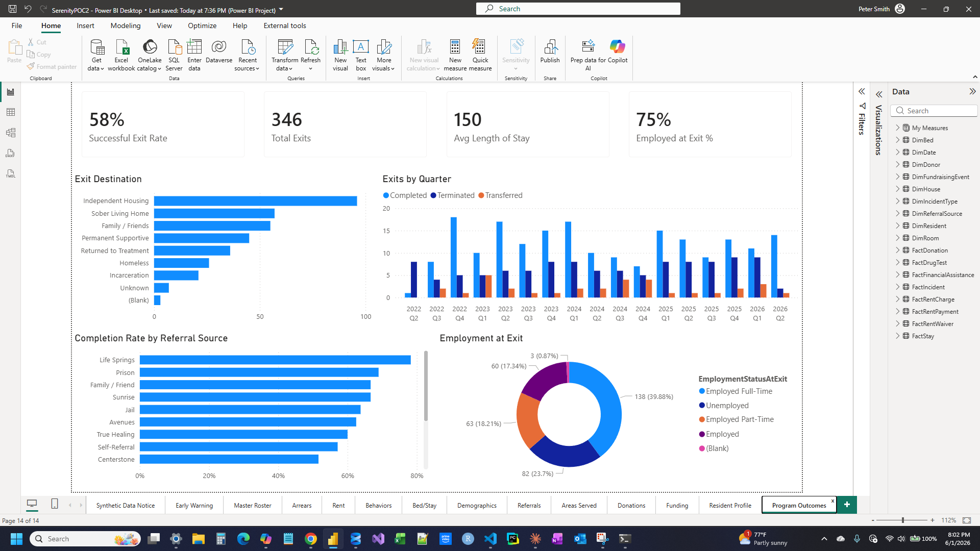Expand the My Measures table
Screen dimensions: 980x551
point(898,128)
